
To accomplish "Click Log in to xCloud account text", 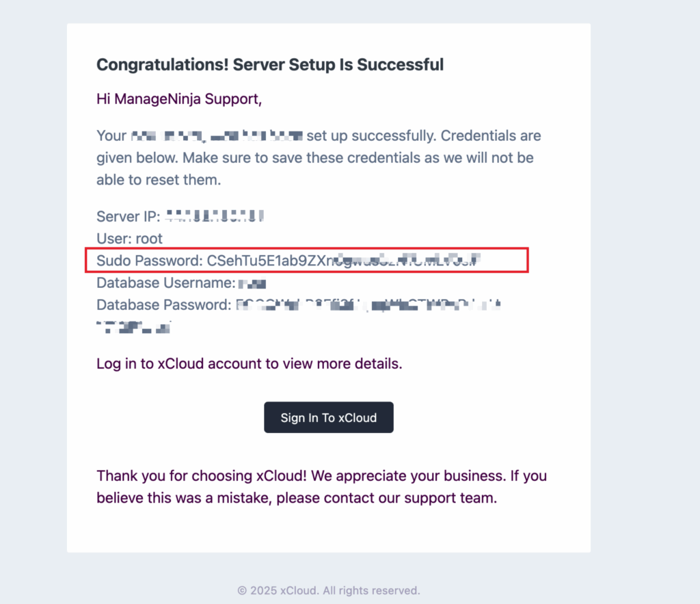I will pos(249,364).
